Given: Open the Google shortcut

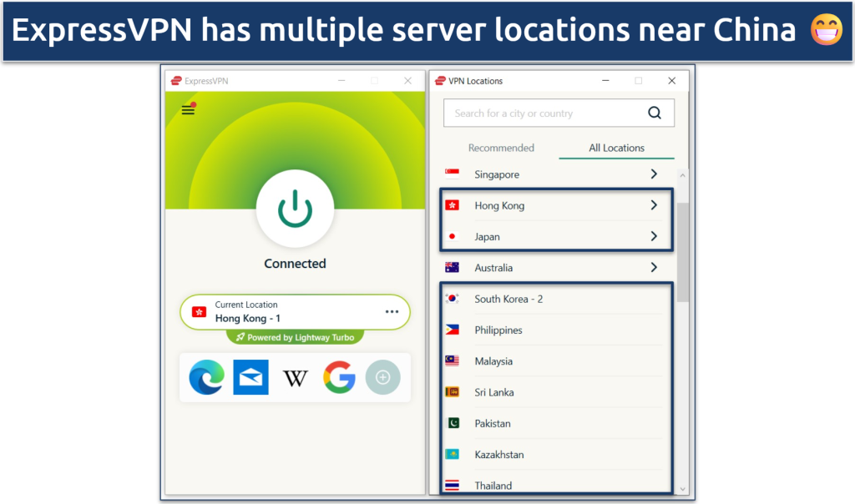Looking at the screenshot, I should (x=339, y=377).
